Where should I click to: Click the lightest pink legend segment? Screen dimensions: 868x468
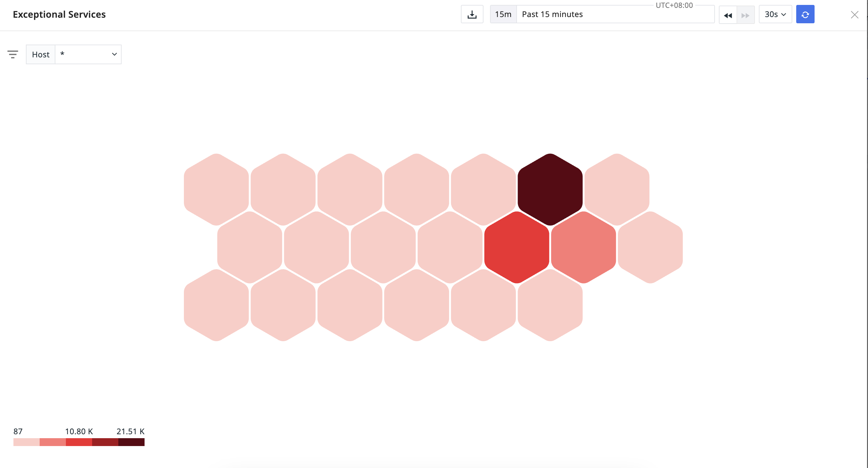(x=27, y=442)
